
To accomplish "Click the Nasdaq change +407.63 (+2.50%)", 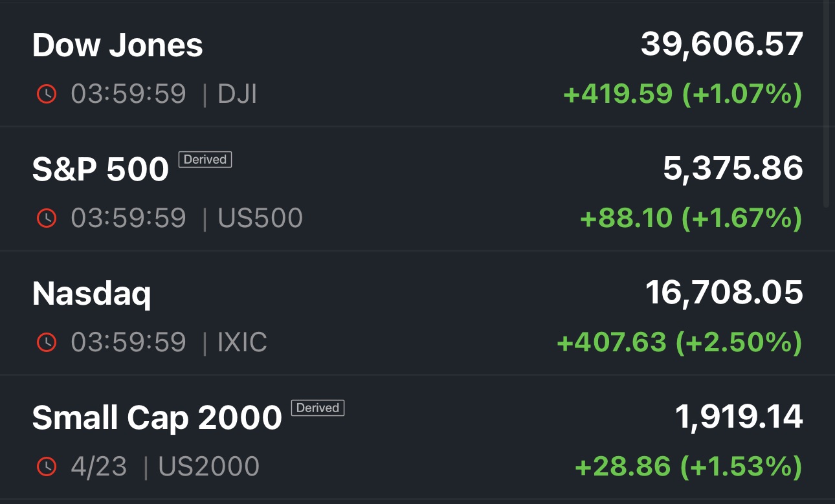I will pyautogui.click(x=679, y=342).
